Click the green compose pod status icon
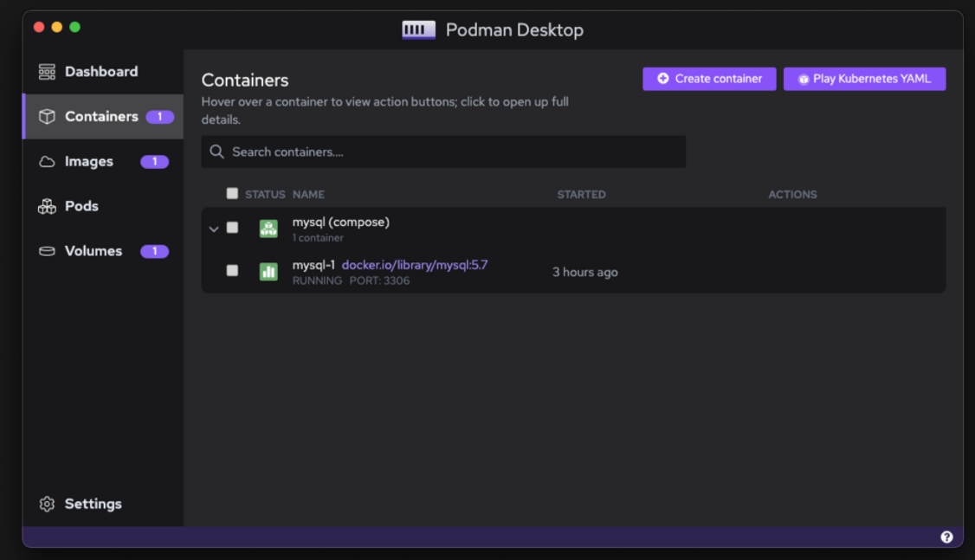The height and width of the screenshot is (560, 975). click(x=268, y=229)
